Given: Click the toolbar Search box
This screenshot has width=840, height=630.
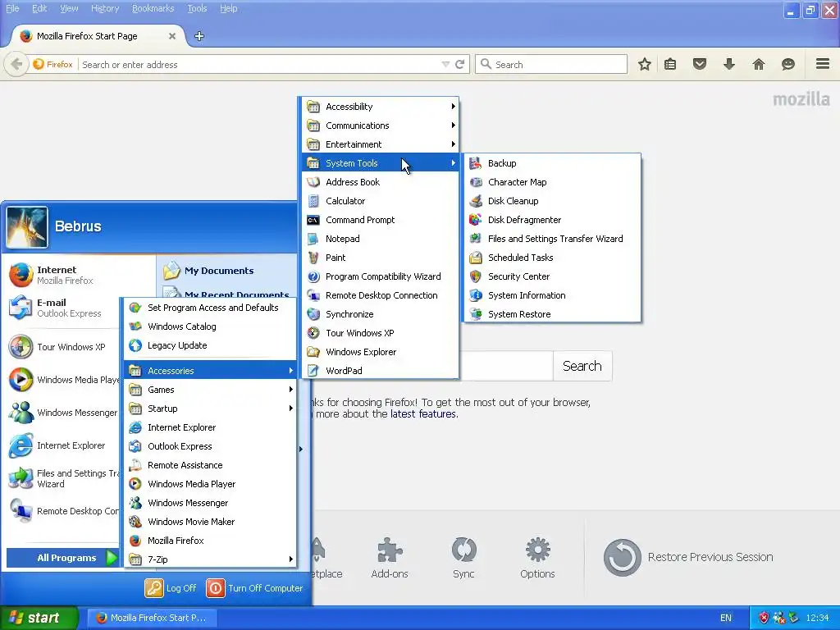Looking at the screenshot, I should (x=551, y=64).
